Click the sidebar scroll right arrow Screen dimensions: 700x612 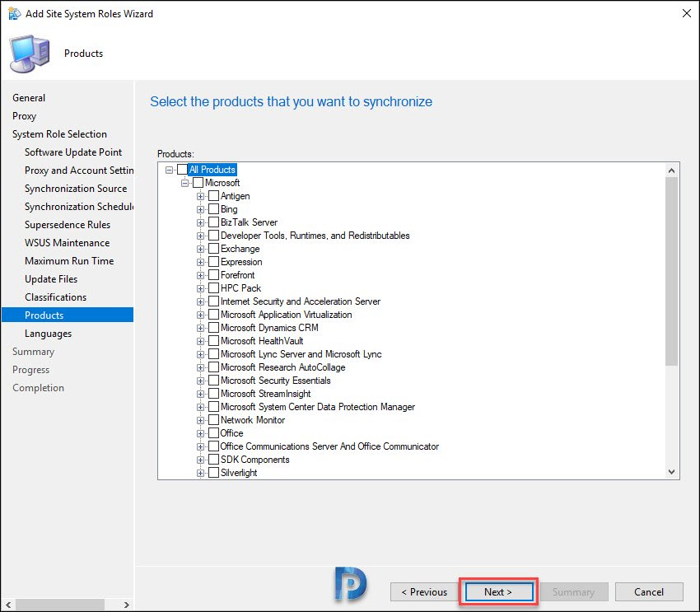(x=126, y=605)
